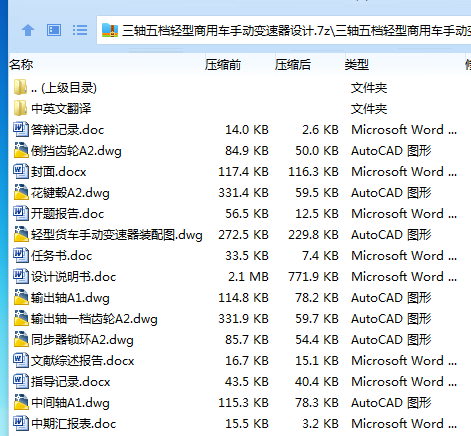
Task: Click Word icon of 中期汇报表.doc
Action: point(21,423)
